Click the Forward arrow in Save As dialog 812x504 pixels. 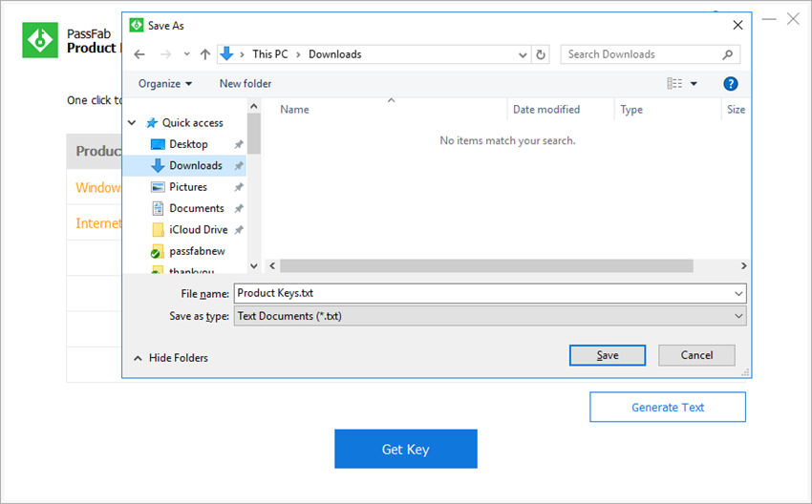(x=165, y=54)
